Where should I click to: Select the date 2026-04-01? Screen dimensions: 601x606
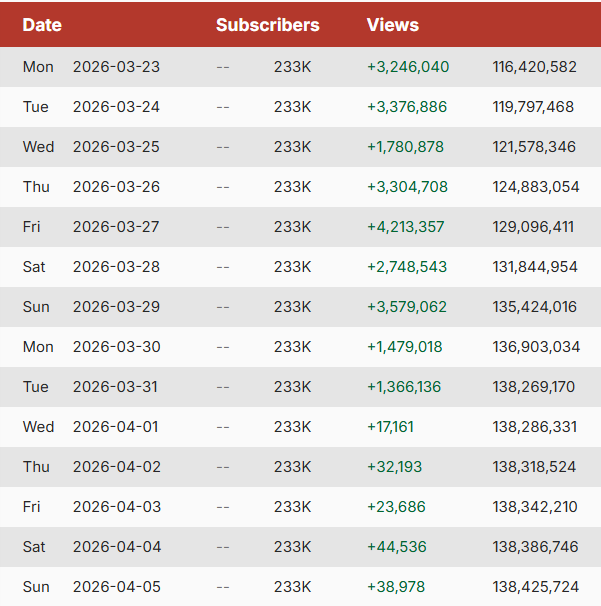point(116,427)
